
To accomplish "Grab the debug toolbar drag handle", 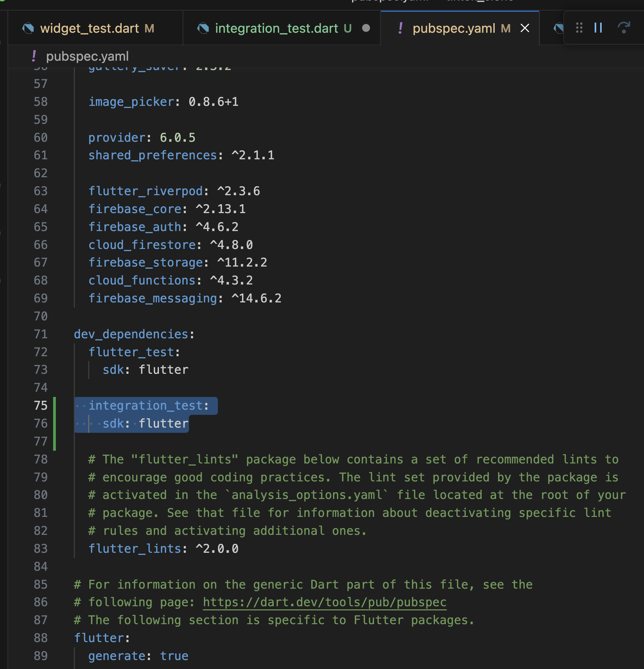I will coord(579,28).
